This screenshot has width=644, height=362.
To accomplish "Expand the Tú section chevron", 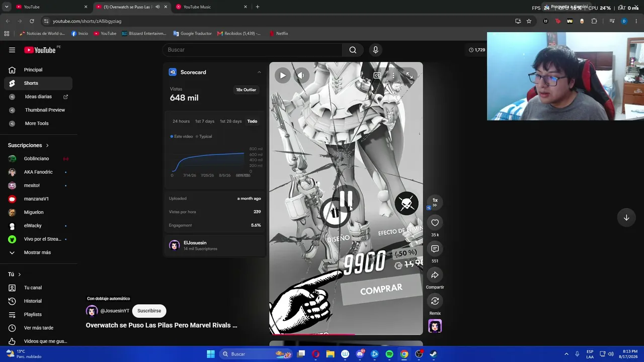I will click(x=19, y=275).
